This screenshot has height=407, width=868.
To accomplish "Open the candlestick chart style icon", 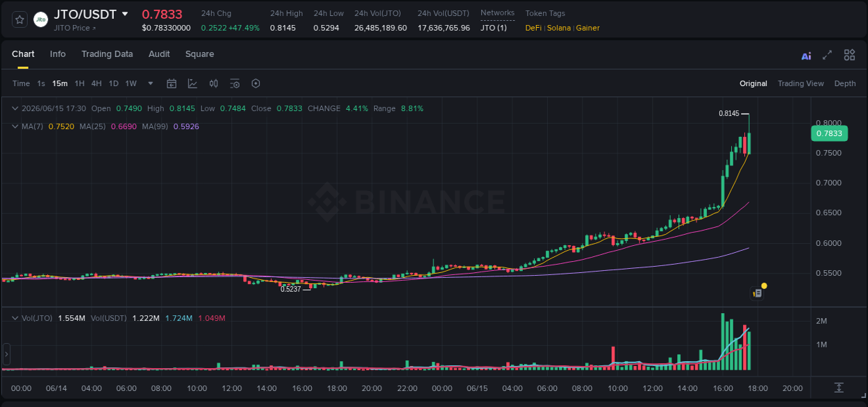I will click(214, 83).
